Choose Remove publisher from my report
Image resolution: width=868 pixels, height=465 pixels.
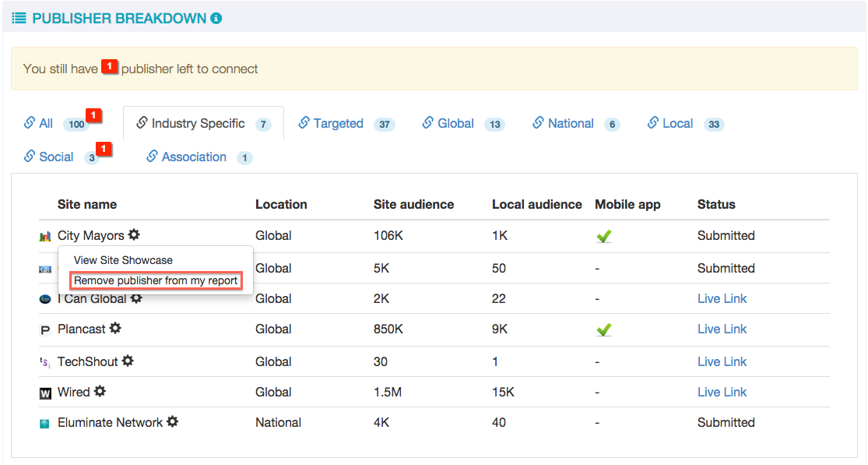tap(156, 280)
